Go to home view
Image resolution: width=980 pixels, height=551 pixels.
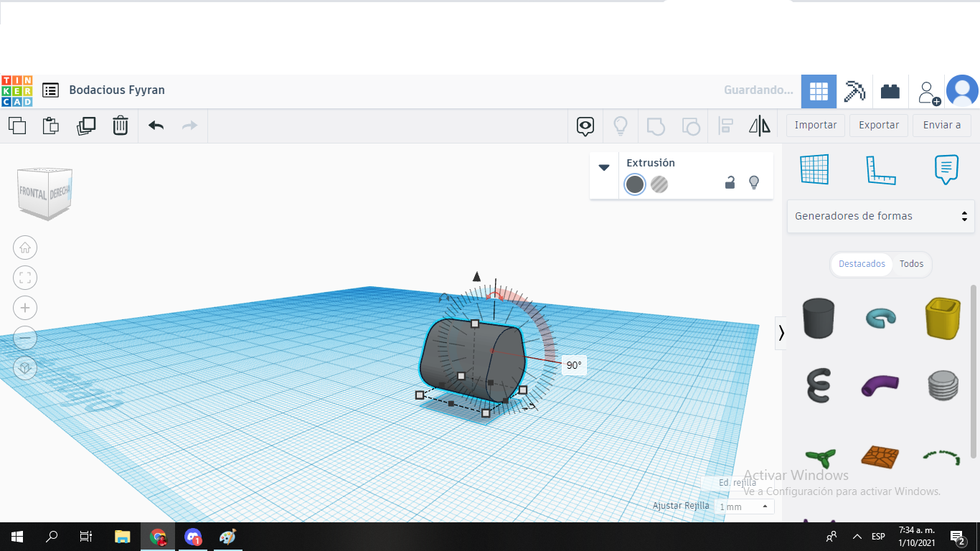pos(25,248)
